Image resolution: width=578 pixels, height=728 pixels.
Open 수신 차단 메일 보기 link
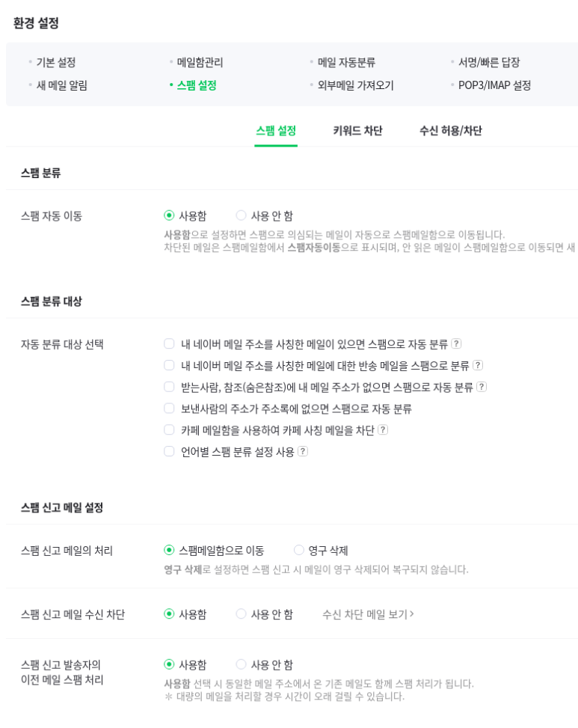(x=368, y=614)
